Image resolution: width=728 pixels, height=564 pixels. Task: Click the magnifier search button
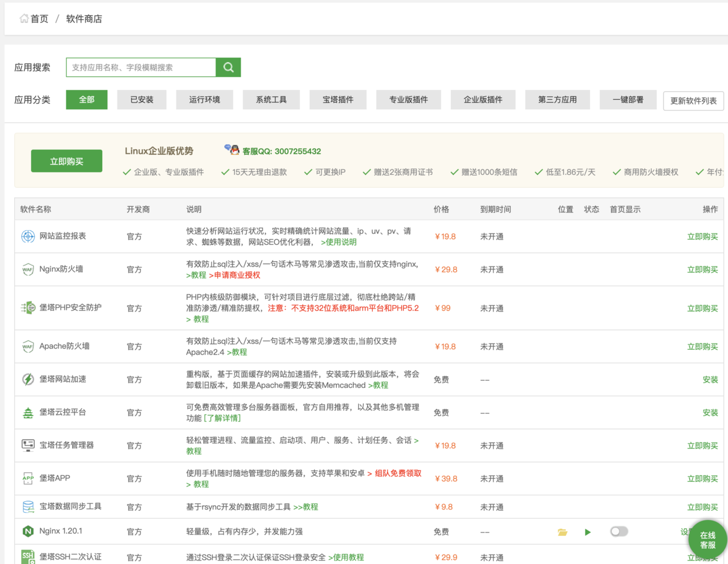point(228,67)
